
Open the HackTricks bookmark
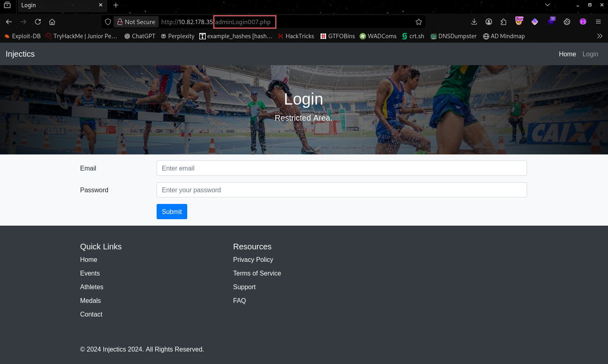296,36
